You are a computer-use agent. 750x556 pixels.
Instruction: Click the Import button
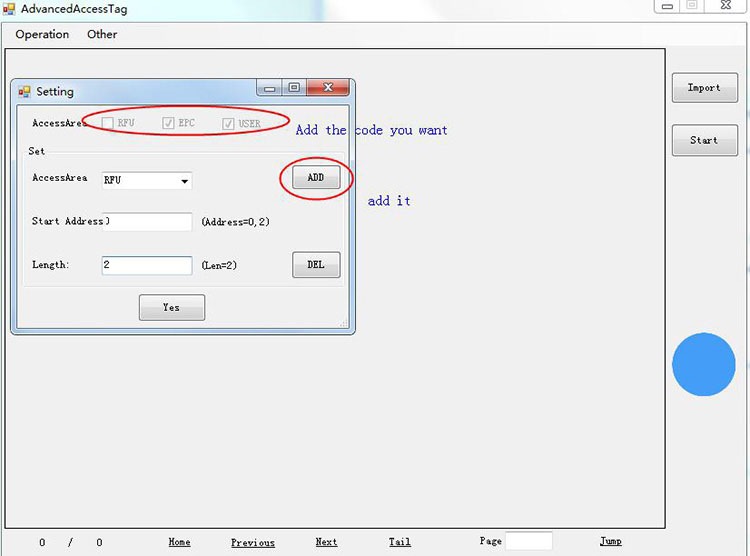(705, 88)
